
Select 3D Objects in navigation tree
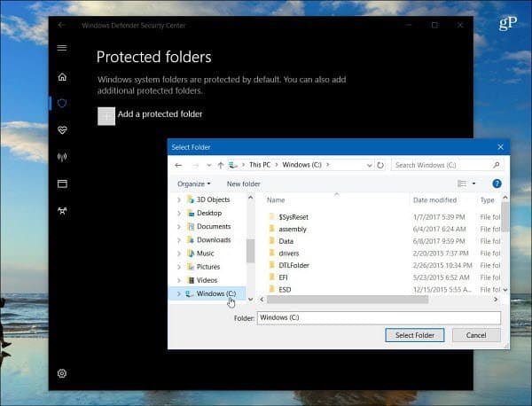213,199
